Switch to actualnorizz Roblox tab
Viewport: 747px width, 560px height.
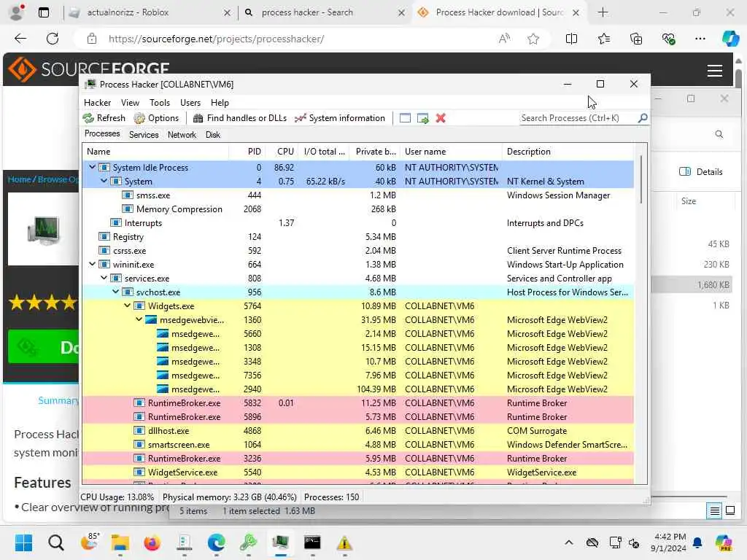(x=149, y=13)
